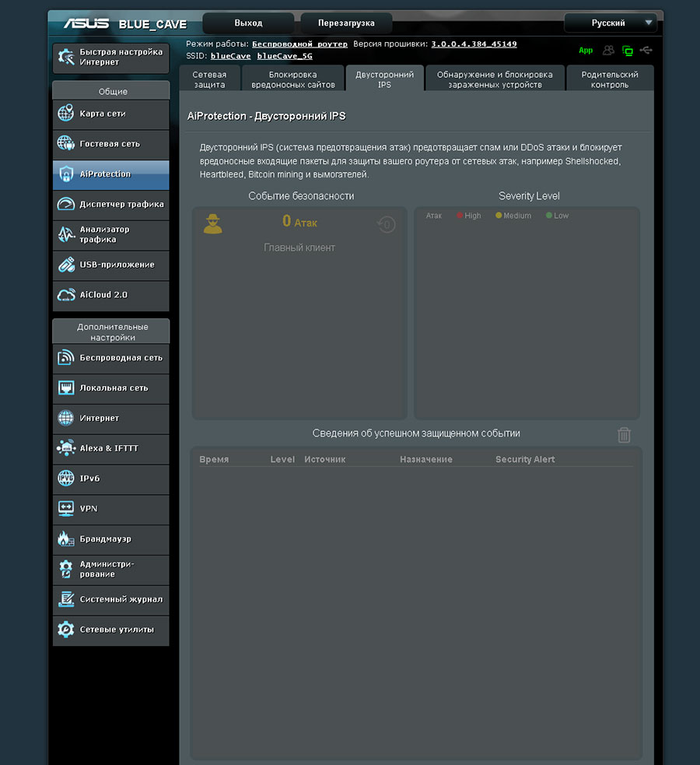Image resolution: width=700 pixels, height=765 pixels.
Task: Switch to Блокировка вредоносных сайтов tab
Action: pos(293,79)
